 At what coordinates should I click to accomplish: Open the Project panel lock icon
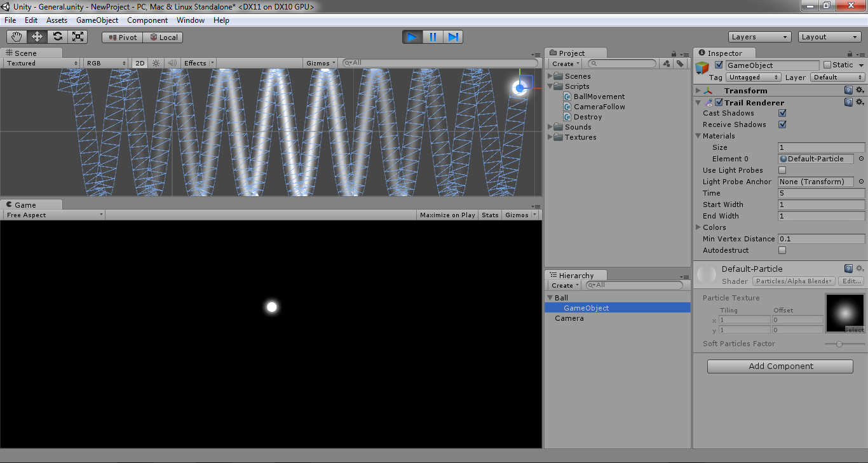(674, 54)
